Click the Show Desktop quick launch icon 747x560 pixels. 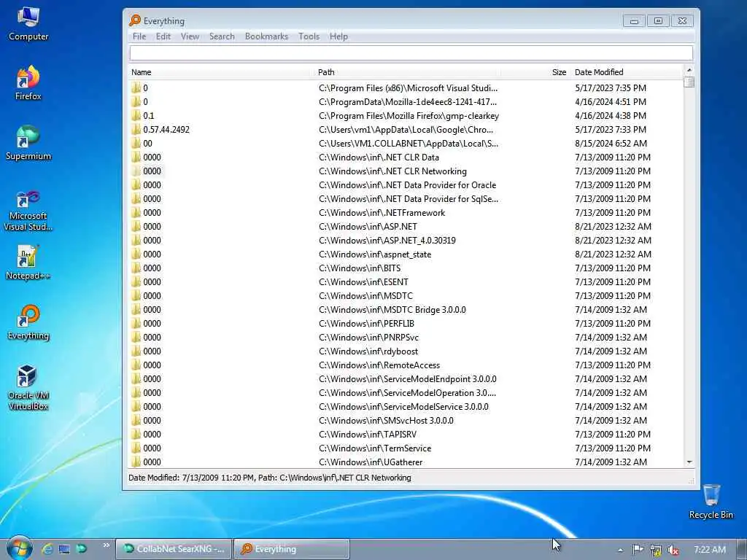tap(64, 549)
